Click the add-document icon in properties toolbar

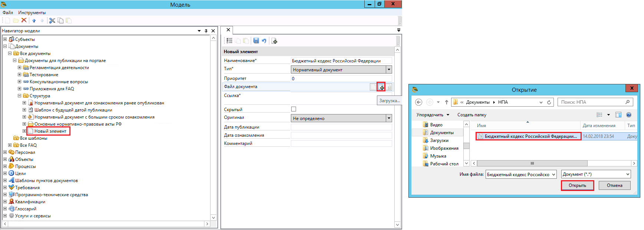coord(275,41)
